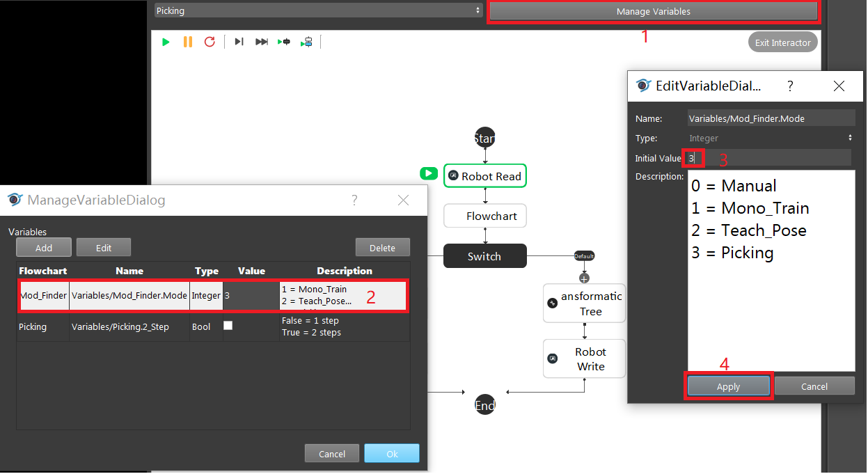
Task: Click the Name column header
Action: click(129, 271)
